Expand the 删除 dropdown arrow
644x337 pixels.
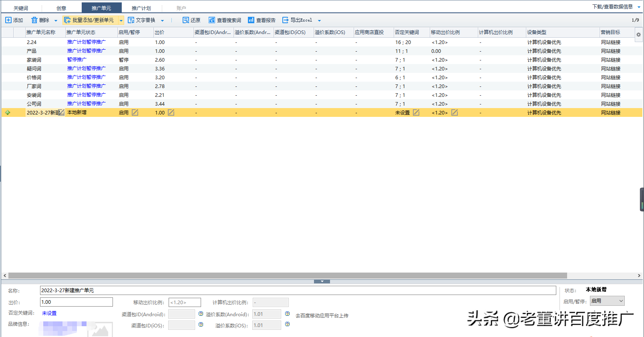(x=56, y=20)
